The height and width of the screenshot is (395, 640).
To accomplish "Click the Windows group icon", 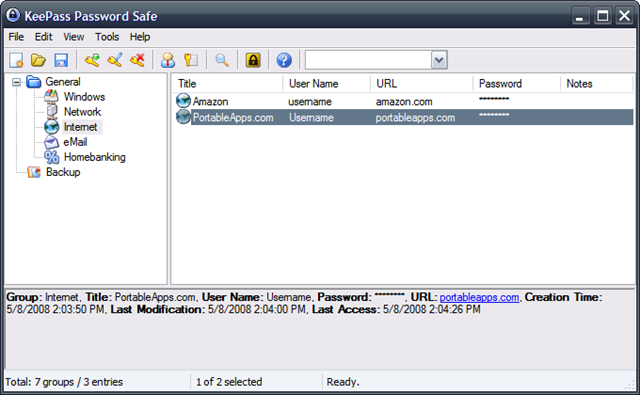I will point(51,97).
